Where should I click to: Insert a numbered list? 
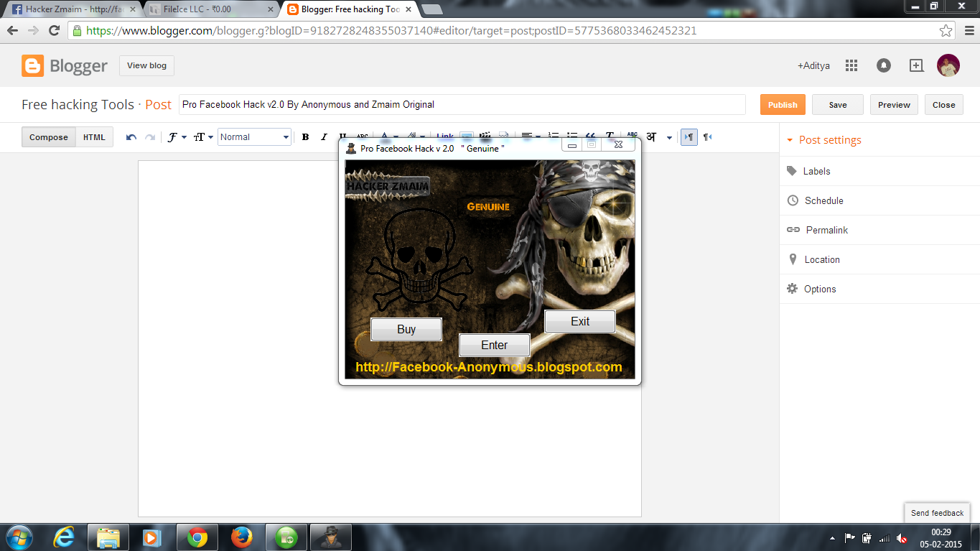coord(554,136)
